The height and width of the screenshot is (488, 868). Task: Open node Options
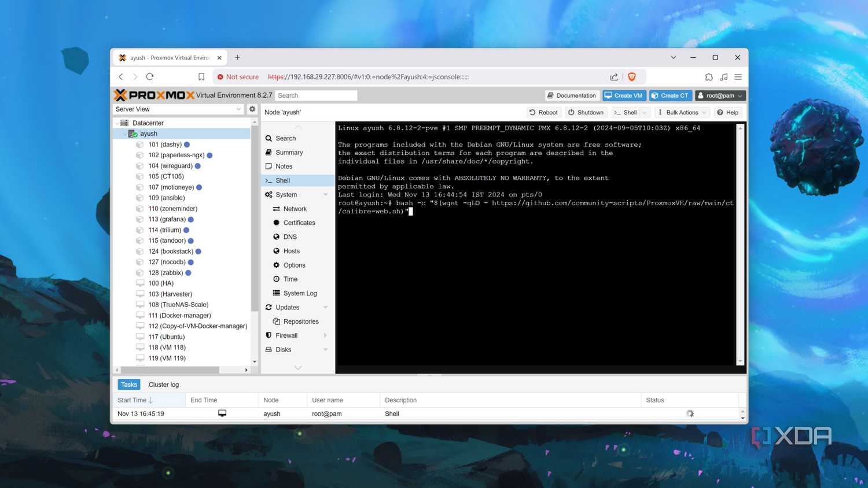point(294,265)
